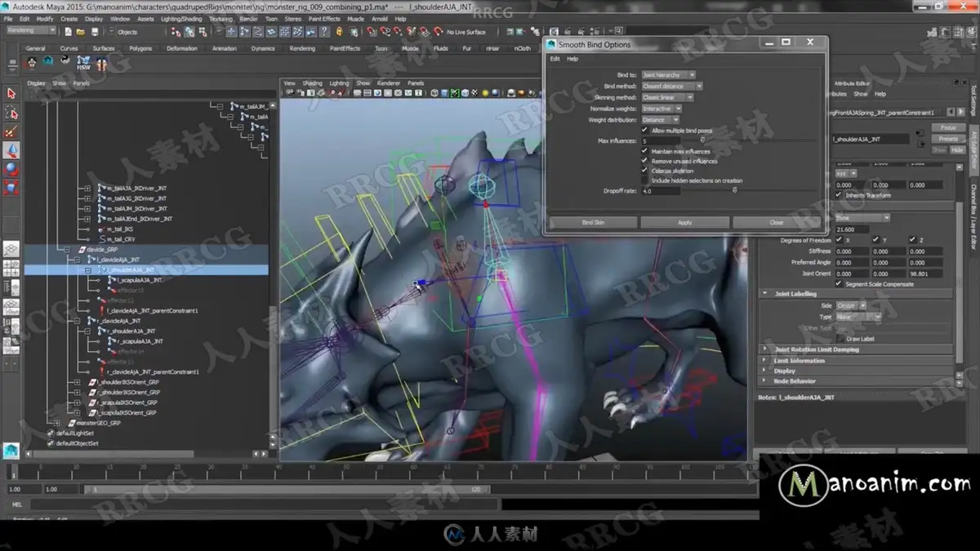Uncheck Colorize skeleton option
Viewport: 980px width, 551px height.
click(644, 171)
